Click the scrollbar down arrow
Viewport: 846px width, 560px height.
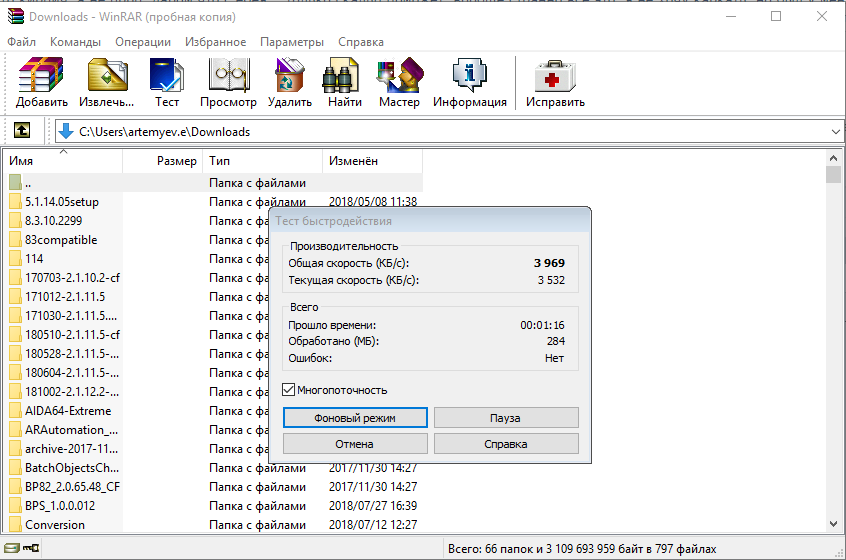(833, 523)
